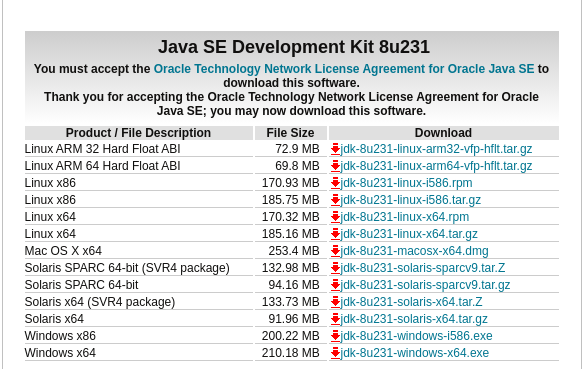Screen dimensions: 585x369
Task: Click download arrow icon beside solaris-sparcv9.tar.Z
Action: pyautogui.click(x=335, y=268)
